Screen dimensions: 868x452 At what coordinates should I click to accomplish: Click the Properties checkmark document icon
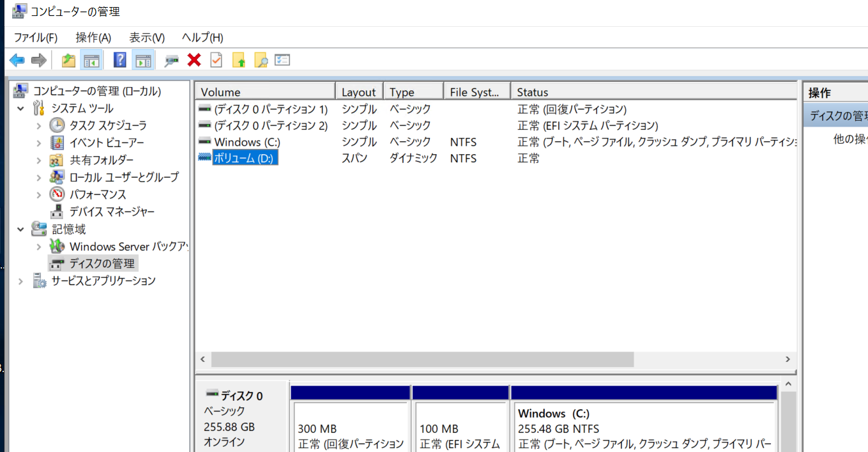point(217,59)
